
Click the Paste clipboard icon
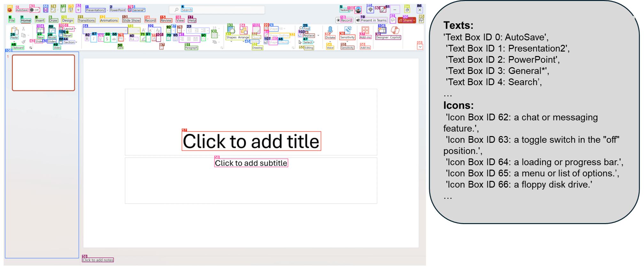[x=14, y=31]
